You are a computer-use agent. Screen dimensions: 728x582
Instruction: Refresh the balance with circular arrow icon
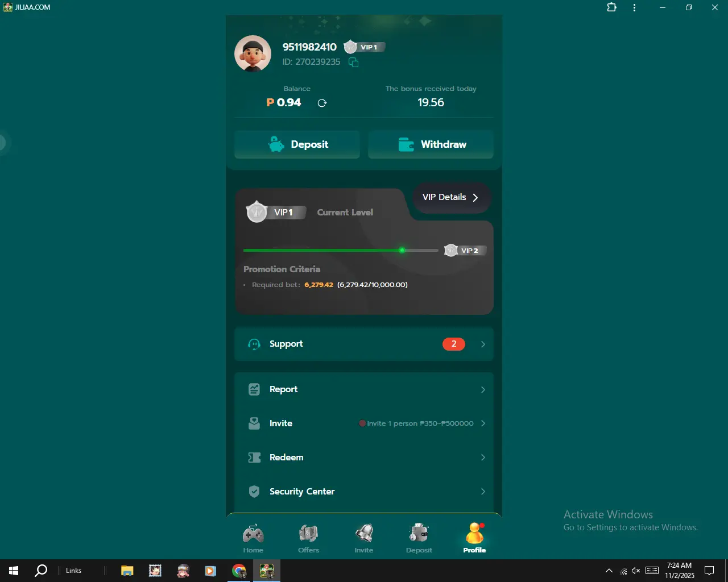[x=322, y=103]
